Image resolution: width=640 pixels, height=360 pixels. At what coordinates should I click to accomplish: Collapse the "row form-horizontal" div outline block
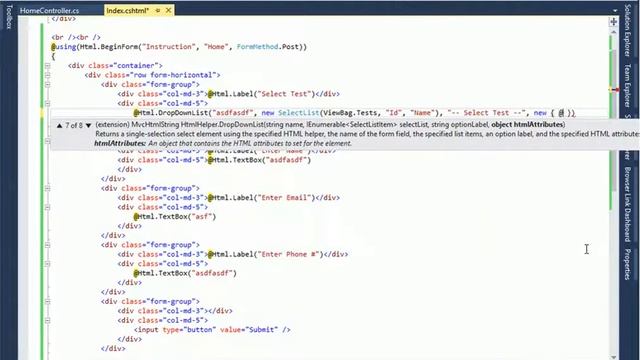(47, 75)
